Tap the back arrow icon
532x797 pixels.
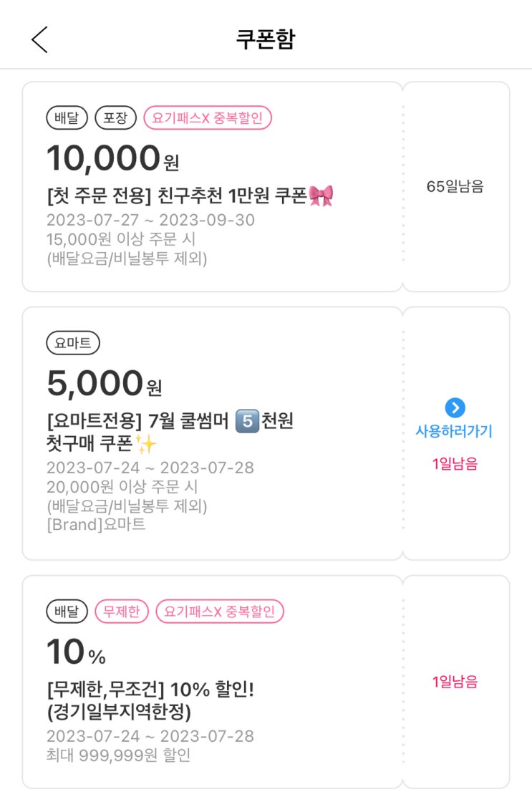(39, 39)
